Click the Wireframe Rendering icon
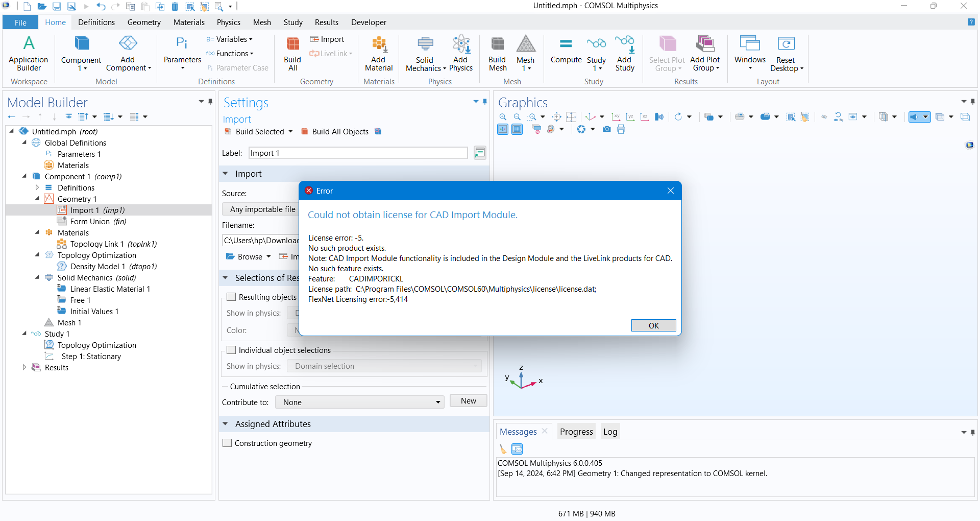 coord(965,117)
